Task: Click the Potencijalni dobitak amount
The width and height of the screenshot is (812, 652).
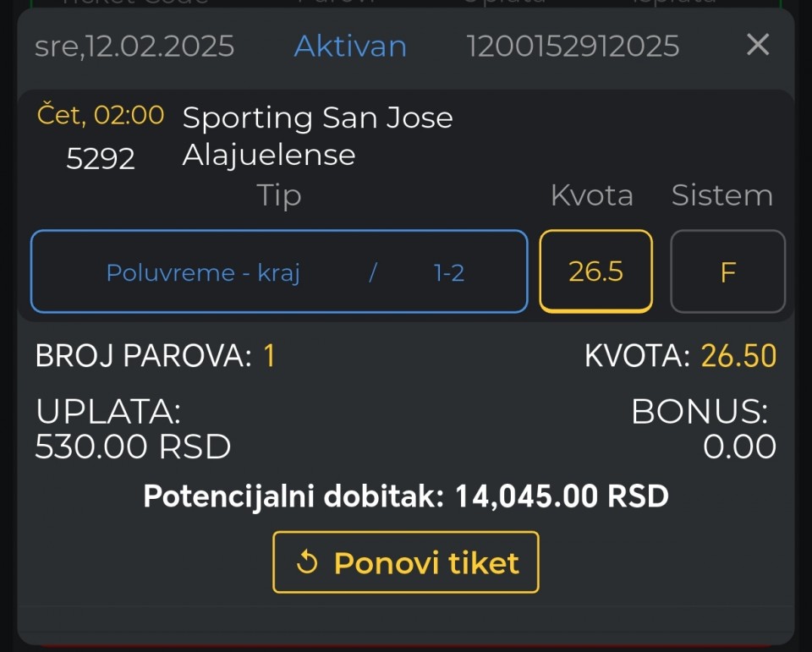Action: (562, 496)
